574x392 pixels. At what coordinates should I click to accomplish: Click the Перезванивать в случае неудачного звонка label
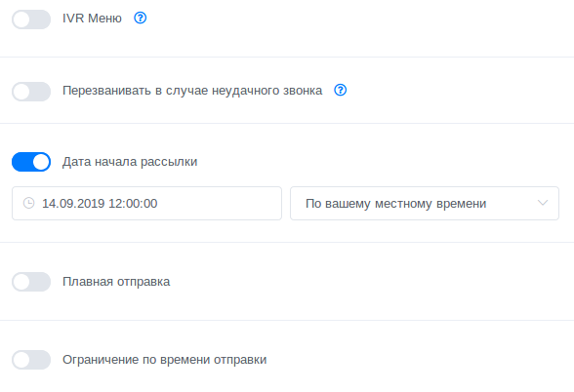[x=192, y=91]
